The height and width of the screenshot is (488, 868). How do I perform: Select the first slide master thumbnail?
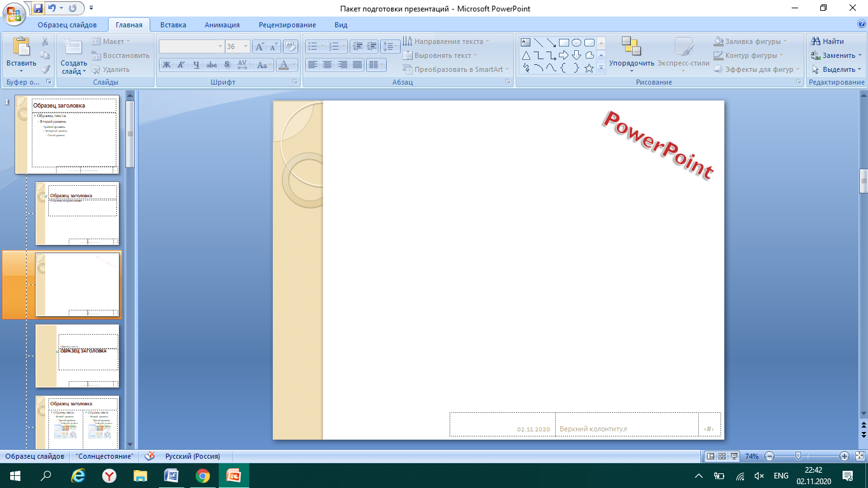click(x=67, y=135)
